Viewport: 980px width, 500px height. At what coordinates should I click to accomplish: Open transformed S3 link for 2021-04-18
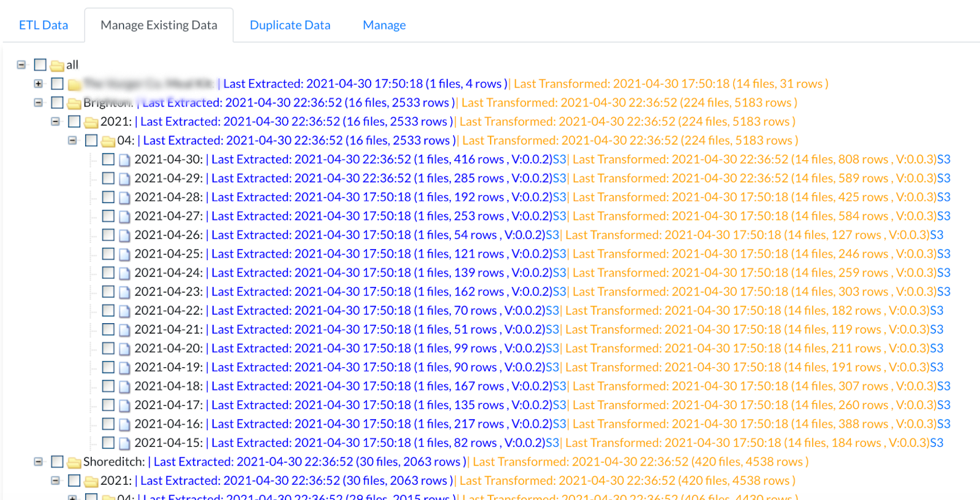click(943, 386)
